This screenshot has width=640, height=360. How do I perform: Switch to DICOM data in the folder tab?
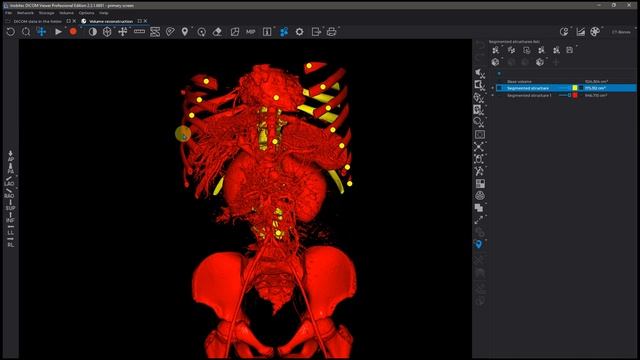(x=38, y=21)
